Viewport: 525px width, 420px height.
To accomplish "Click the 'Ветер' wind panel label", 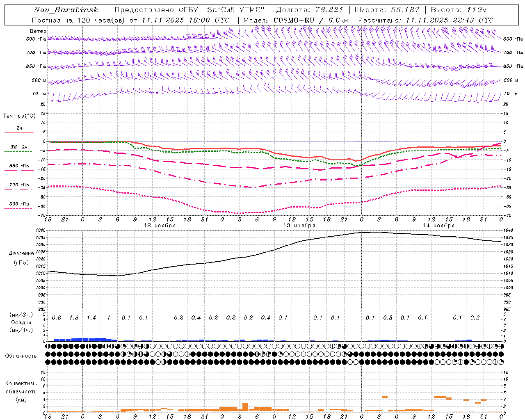I will click(38, 31).
